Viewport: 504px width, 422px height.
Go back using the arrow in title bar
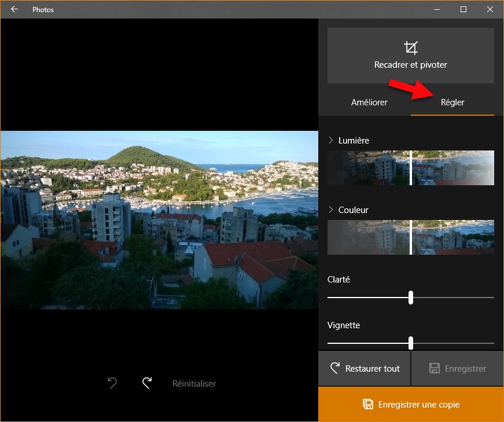tap(14, 9)
